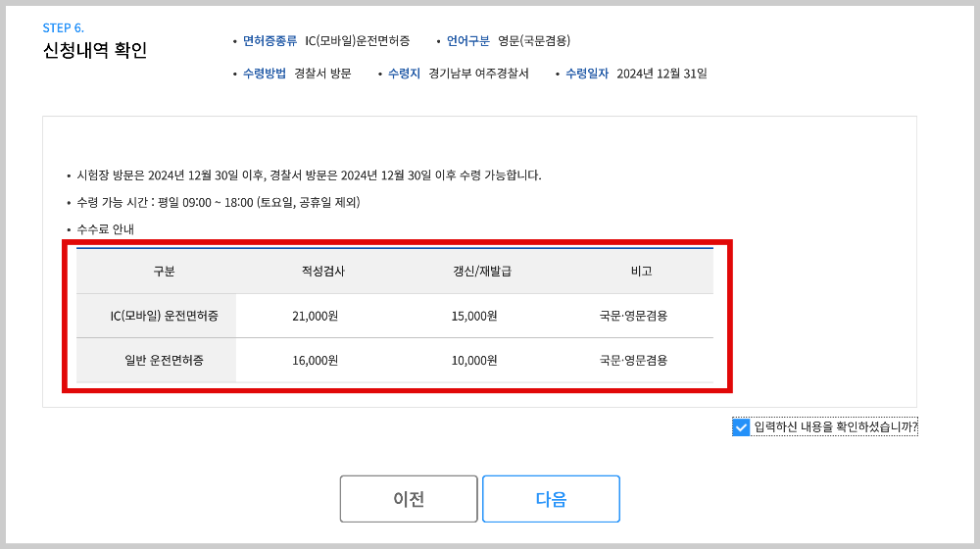Click the 21,000원 fee cell
Screen dimensions: 980x549
315,316
